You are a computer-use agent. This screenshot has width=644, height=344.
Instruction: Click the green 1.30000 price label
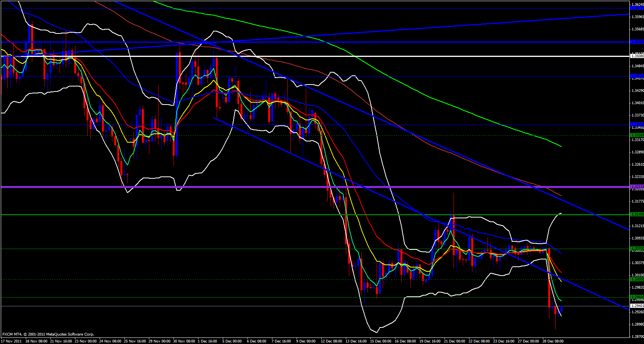[637, 279]
